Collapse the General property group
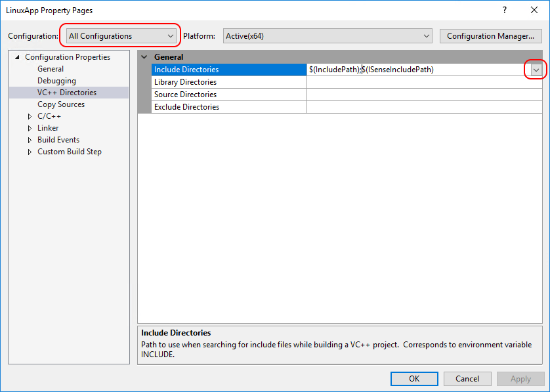The height and width of the screenshot is (392, 550). [144, 57]
